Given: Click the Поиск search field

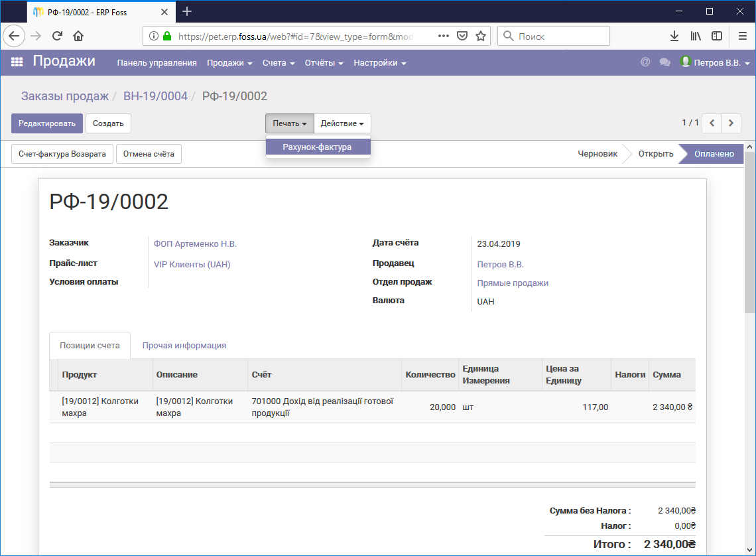Looking at the screenshot, I should pos(554,36).
